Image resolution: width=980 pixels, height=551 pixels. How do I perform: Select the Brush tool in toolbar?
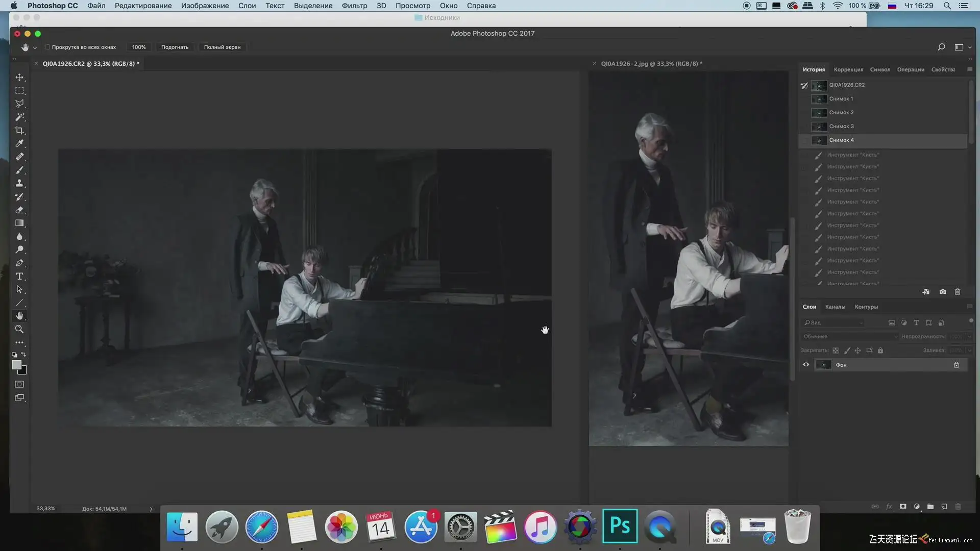coord(19,170)
